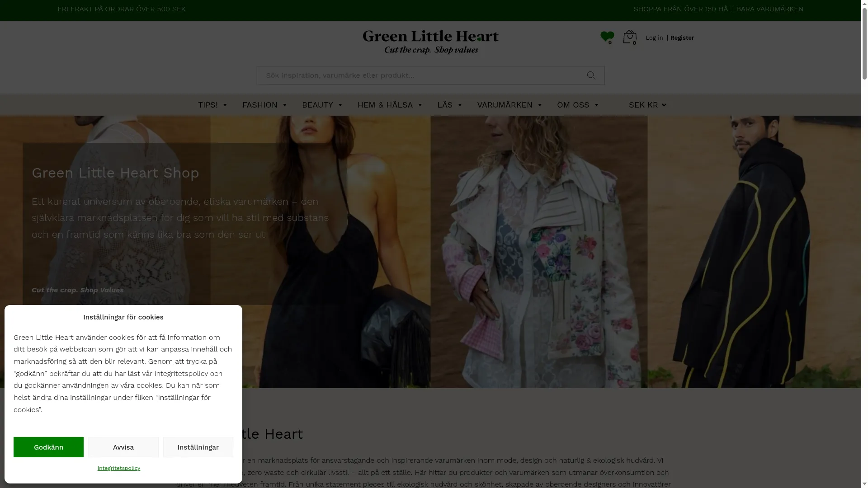Accept cookies with the Godkänn button
The height and width of the screenshot is (488, 868).
coord(48,447)
